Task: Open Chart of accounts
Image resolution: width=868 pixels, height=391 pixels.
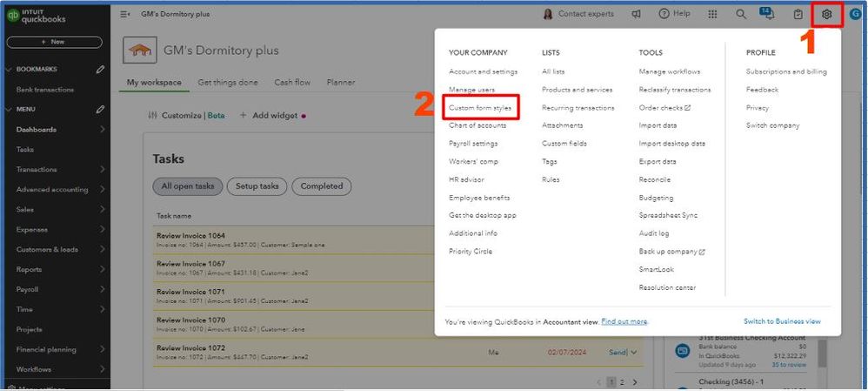Action: 477,125
